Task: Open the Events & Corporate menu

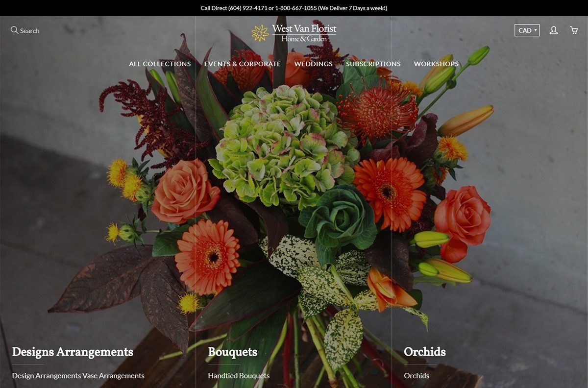Action: pyautogui.click(x=243, y=64)
